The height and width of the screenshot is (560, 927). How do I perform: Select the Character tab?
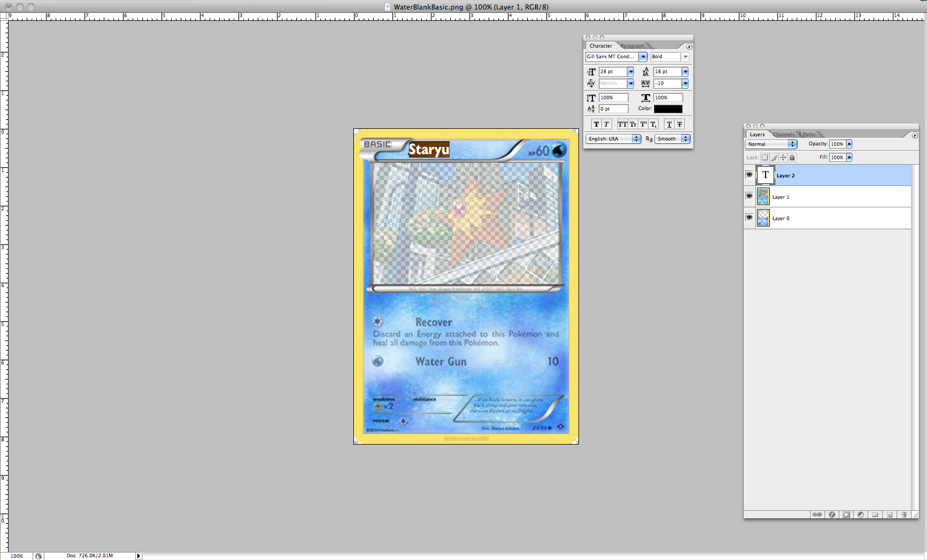point(601,46)
